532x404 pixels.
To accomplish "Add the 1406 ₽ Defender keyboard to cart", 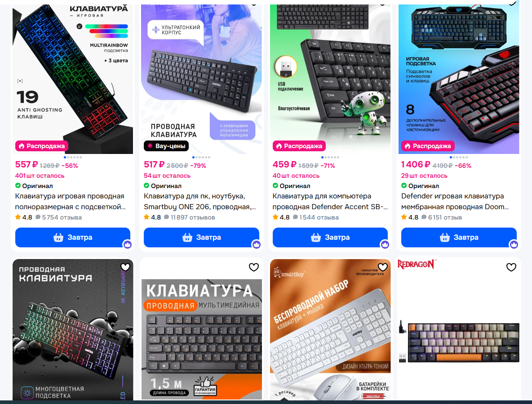I will [x=459, y=237].
